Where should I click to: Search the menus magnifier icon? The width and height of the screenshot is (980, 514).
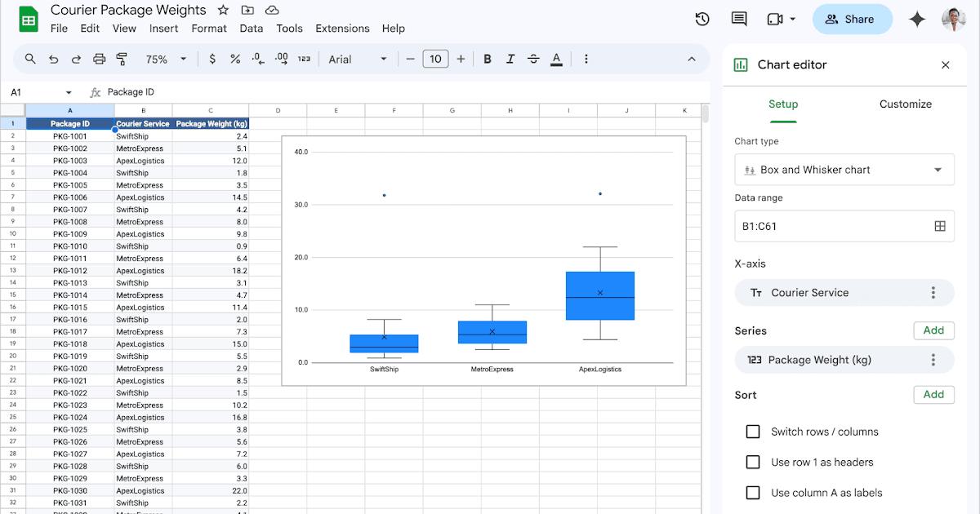coord(30,59)
